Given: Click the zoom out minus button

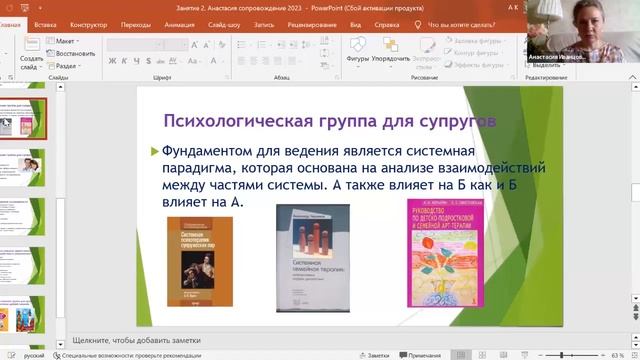Looking at the screenshot, I should pyautogui.click(x=540, y=356).
